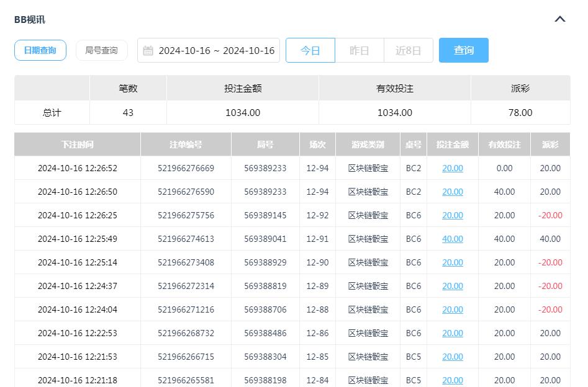The height and width of the screenshot is (387, 588).
Task: Switch to the 近8日 tab
Action: coord(408,50)
